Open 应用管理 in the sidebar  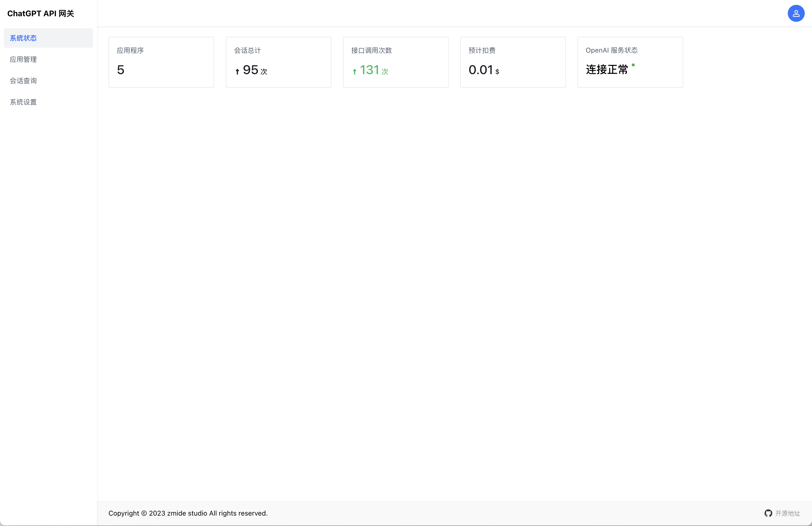click(23, 59)
